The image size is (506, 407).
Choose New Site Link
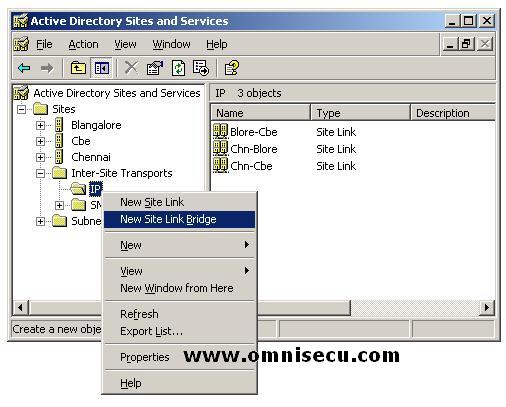pos(180,202)
